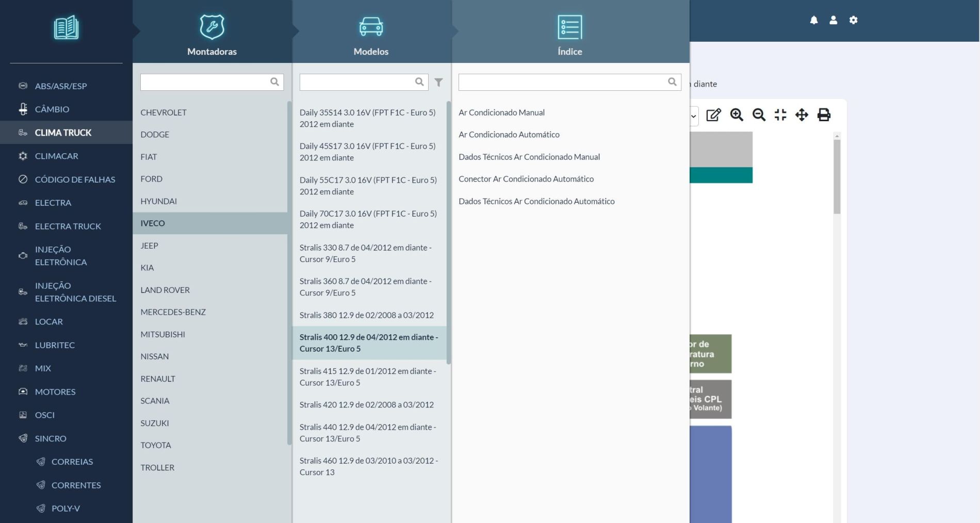This screenshot has width=980, height=523.
Task: Click the zoom out magnifier icon
Action: 759,115
